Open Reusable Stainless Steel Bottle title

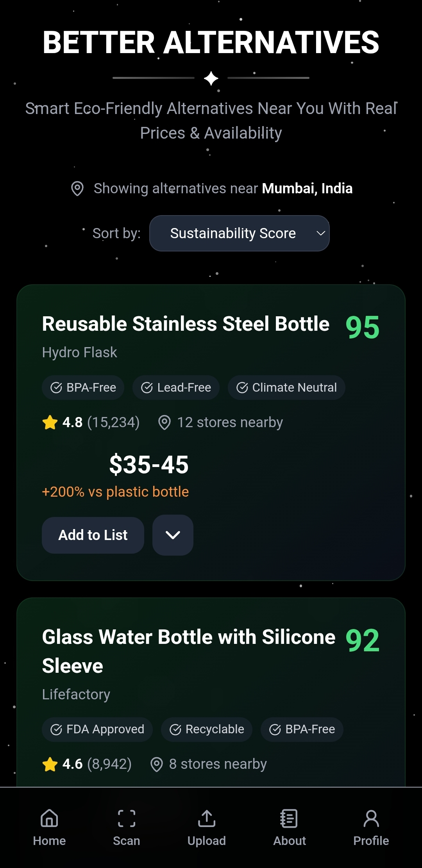pos(186,324)
